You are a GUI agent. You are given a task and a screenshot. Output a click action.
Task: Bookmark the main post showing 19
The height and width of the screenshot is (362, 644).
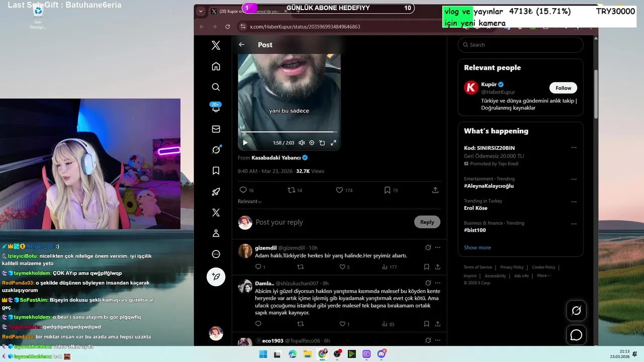point(391,190)
